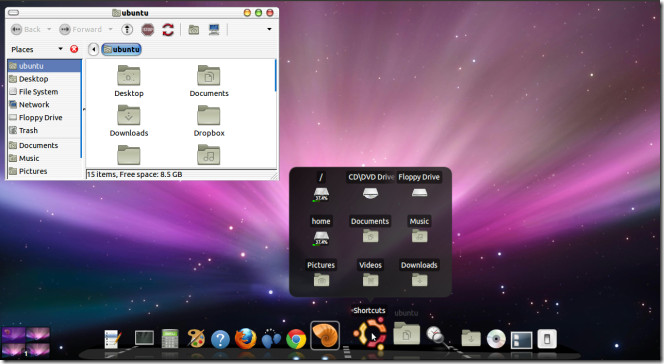The height and width of the screenshot is (364, 664).
Task: Select the Desktop folder in file pane
Action: [x=129, y=81]
